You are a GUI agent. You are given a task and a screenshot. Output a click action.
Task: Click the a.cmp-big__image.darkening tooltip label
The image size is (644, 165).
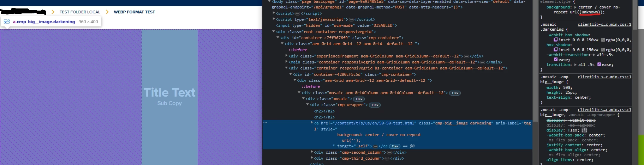pyautogui.click(x=44, y=22)
